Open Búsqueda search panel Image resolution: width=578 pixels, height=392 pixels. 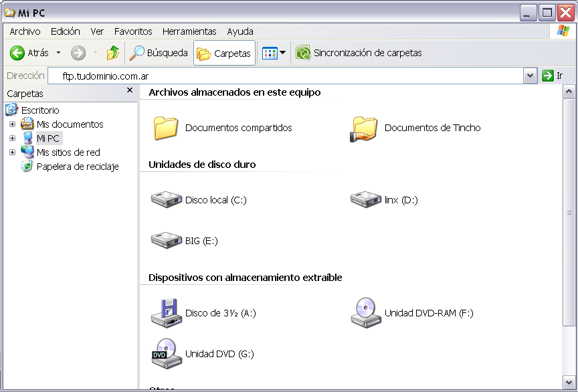coord(159,53)
